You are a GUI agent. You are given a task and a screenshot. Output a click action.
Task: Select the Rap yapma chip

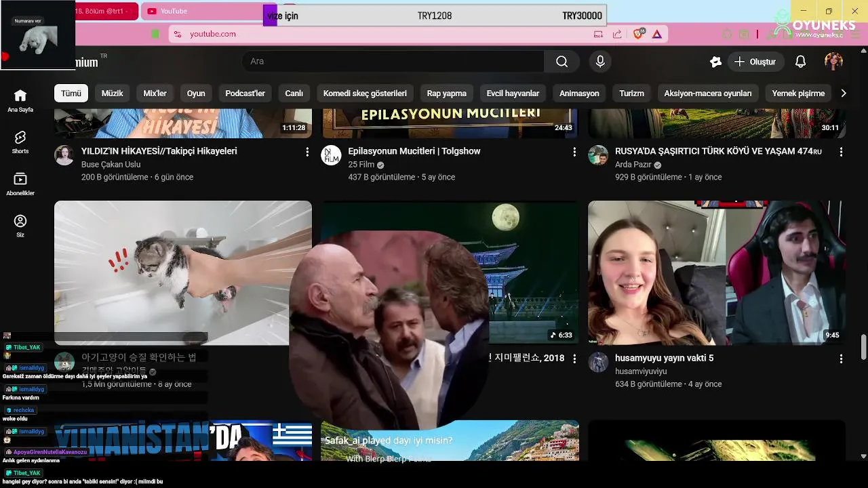[446, 94]
